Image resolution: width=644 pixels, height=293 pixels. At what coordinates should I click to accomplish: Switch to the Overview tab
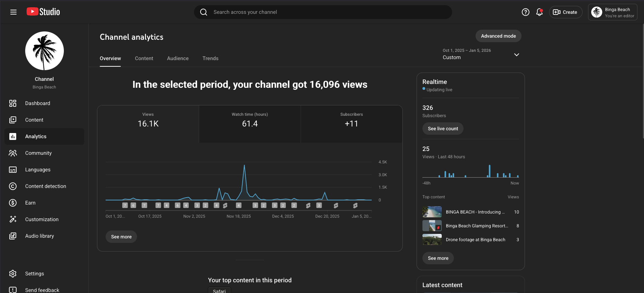pos(110,58)
